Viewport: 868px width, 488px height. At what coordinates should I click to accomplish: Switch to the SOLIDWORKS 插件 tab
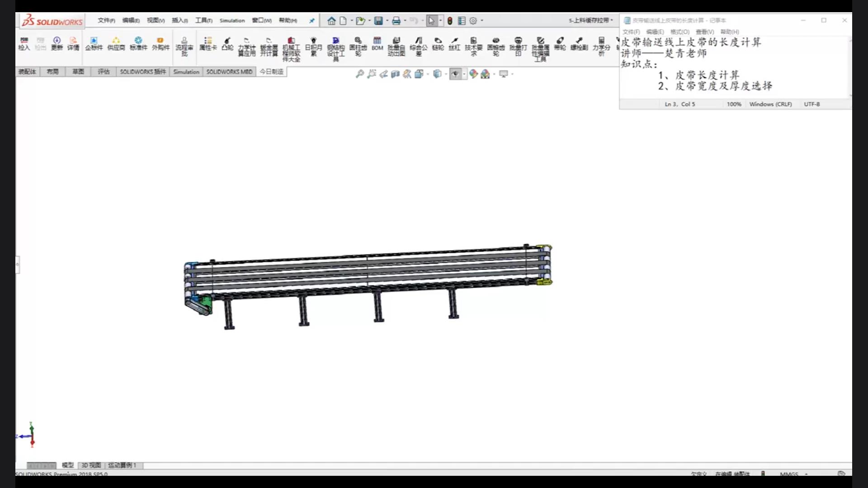143,72
